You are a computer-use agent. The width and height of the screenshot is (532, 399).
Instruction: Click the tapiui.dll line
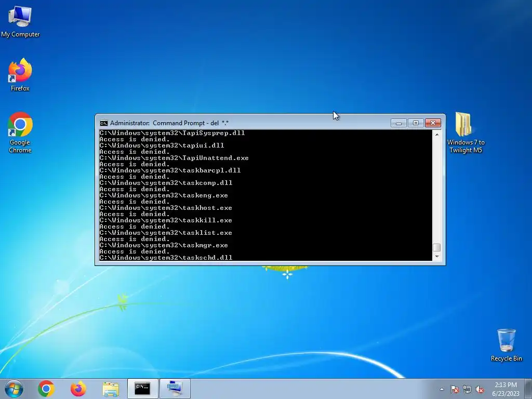(162, 145)
